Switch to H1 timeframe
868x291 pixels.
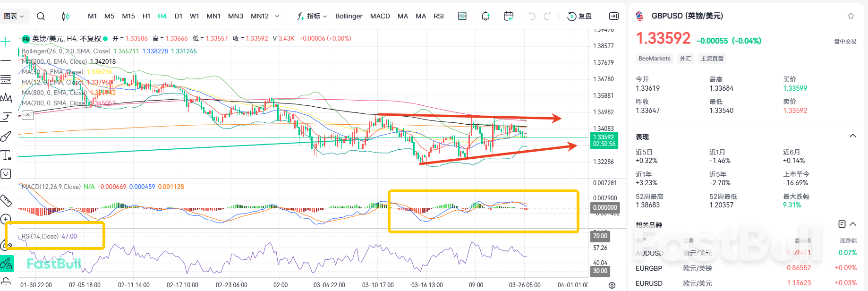(146, 16)
